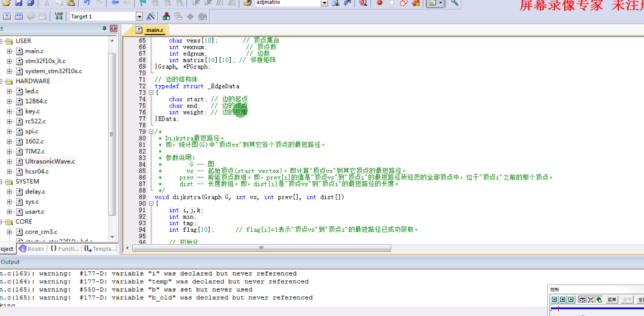The image size is (644, 316).
Task: Expand the usart.c tree node
Action: coord(9,212)
